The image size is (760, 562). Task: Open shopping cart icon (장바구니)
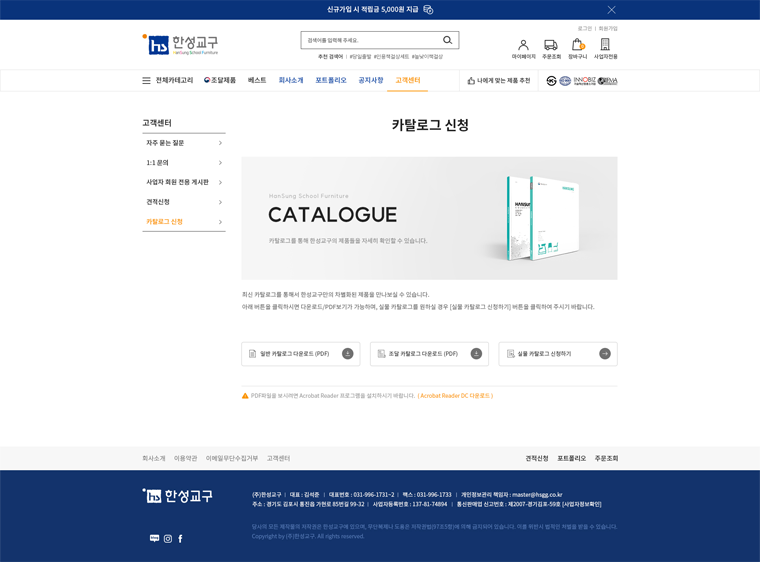(578, 45)
